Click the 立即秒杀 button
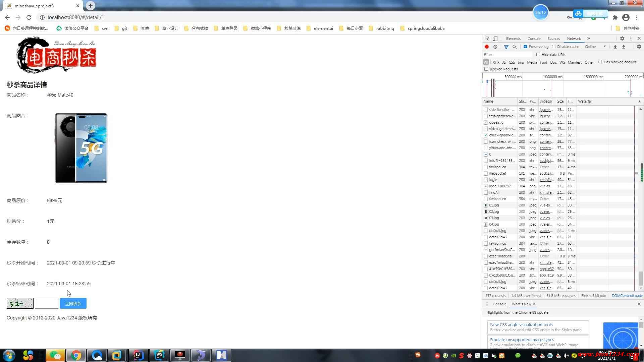The height and width of the screenshot is (362, 644). [73, 304]
